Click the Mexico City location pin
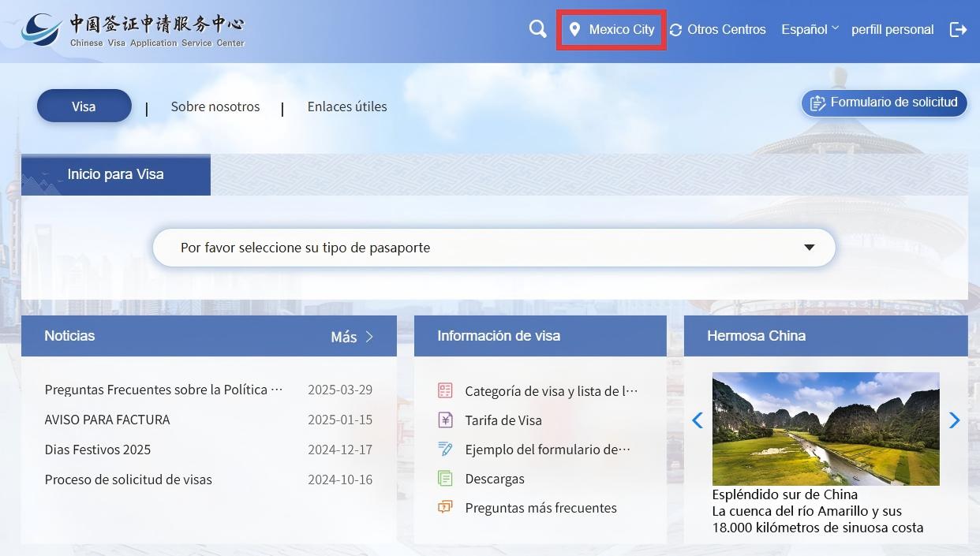The image size is (980, 556). tap(575, 29)
